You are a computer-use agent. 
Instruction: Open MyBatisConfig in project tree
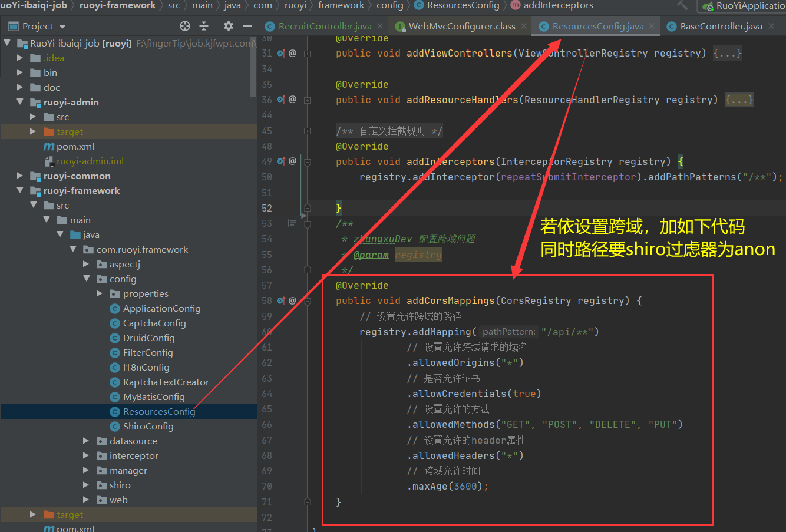coord(154,397)
